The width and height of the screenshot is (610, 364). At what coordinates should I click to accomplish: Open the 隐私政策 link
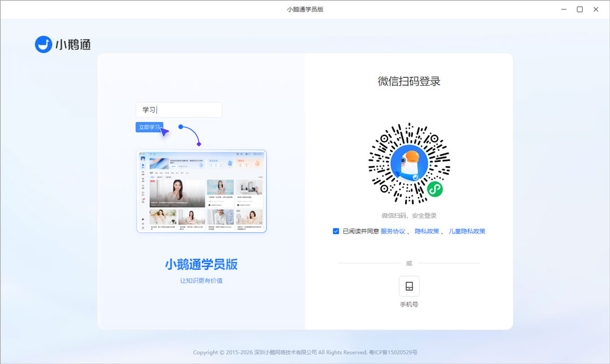427,231
